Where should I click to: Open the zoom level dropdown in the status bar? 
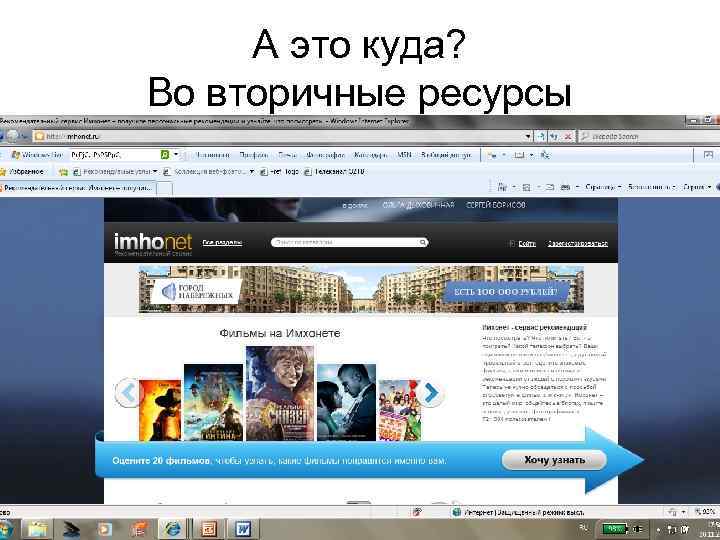[x=705, y=512]
